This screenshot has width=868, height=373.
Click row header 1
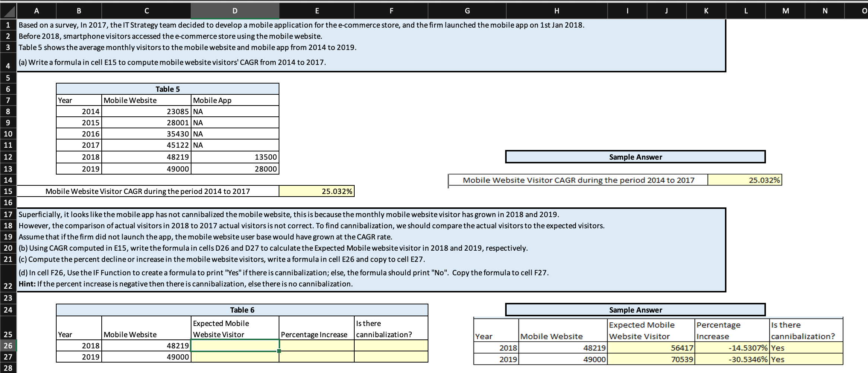coord(8,25)
